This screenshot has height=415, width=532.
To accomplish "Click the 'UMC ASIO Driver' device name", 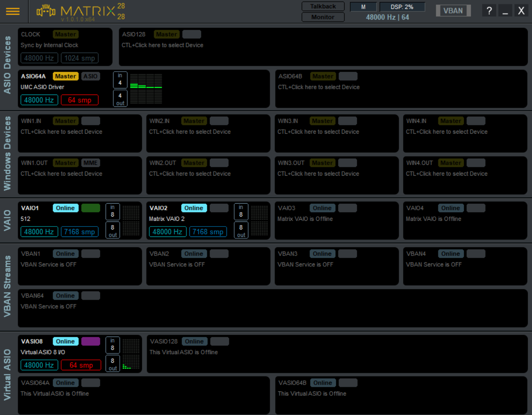I will point(42,87).
